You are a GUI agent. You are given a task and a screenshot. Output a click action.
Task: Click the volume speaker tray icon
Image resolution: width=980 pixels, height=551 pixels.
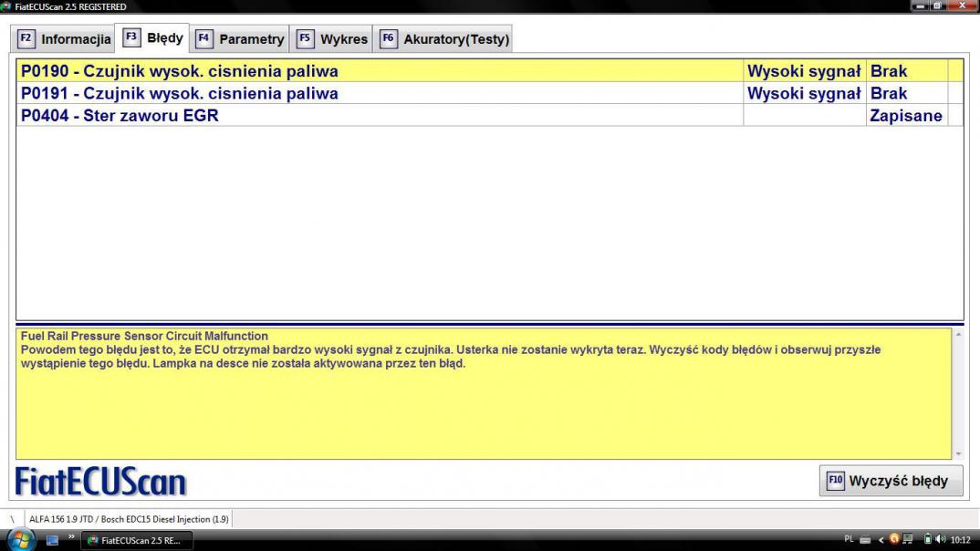coord(941,539)
